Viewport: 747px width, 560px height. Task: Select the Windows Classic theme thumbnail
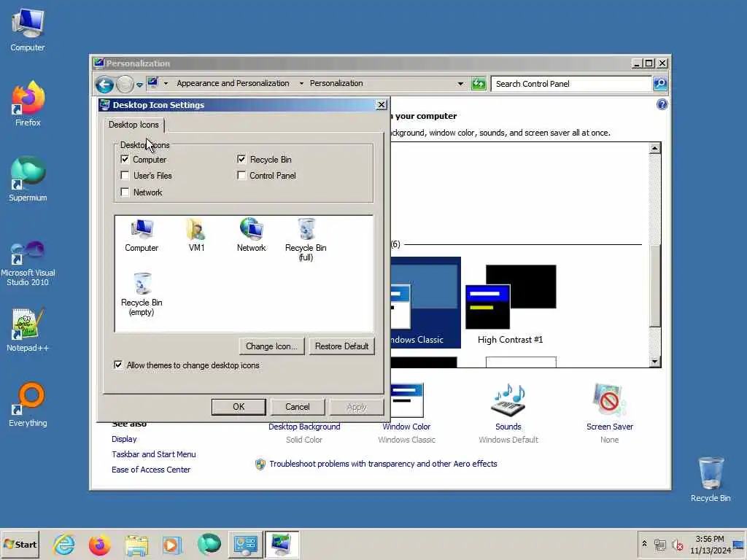point(425,303)
